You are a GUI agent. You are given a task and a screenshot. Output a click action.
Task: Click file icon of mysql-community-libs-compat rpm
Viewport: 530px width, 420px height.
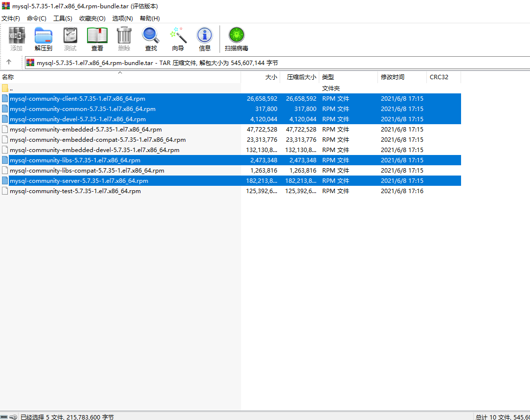pos(5,170)
